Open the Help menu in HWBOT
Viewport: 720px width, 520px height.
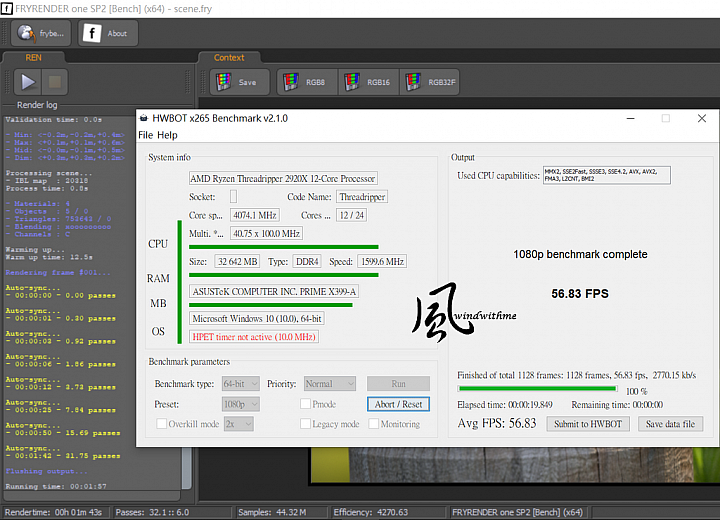pyautogui.click(x=167, y=135)
